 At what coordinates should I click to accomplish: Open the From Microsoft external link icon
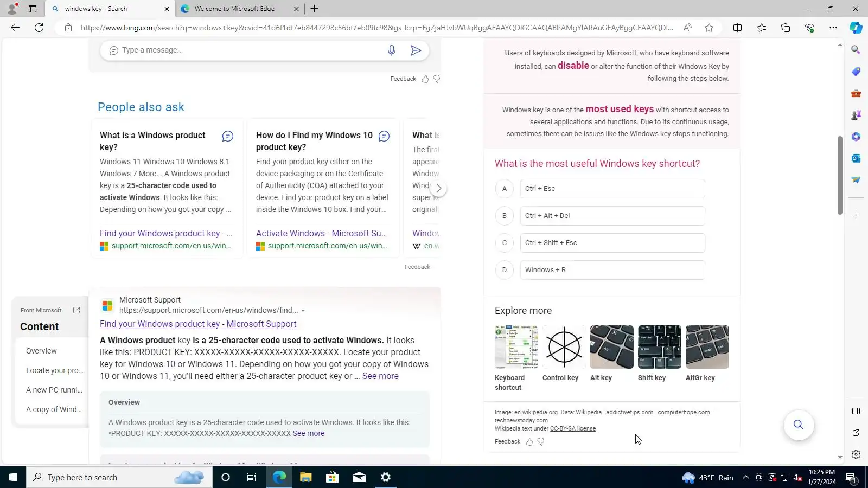(76, 310)
